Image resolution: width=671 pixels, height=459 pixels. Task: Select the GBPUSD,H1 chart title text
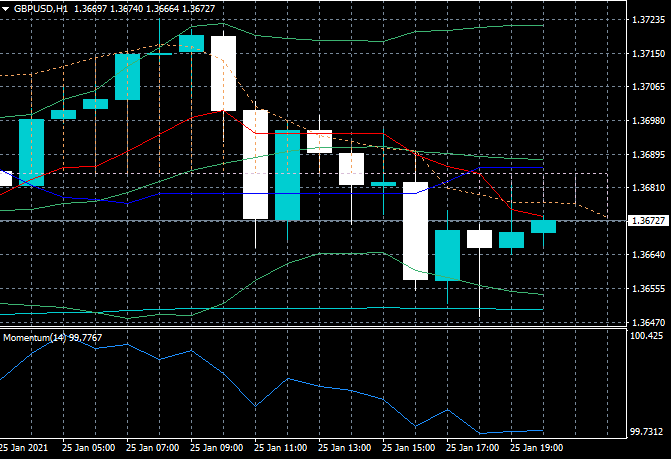coord(41,9)
